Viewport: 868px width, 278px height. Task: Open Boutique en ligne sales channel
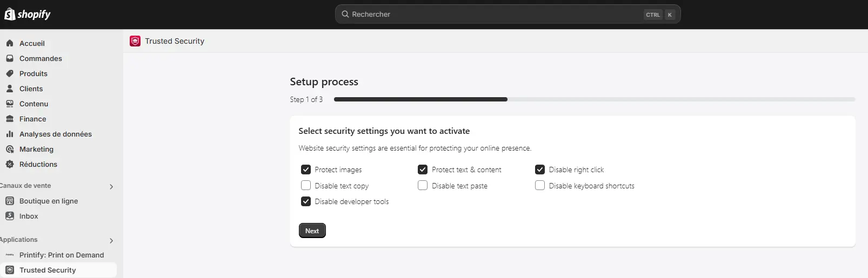(x=49, y=201)
